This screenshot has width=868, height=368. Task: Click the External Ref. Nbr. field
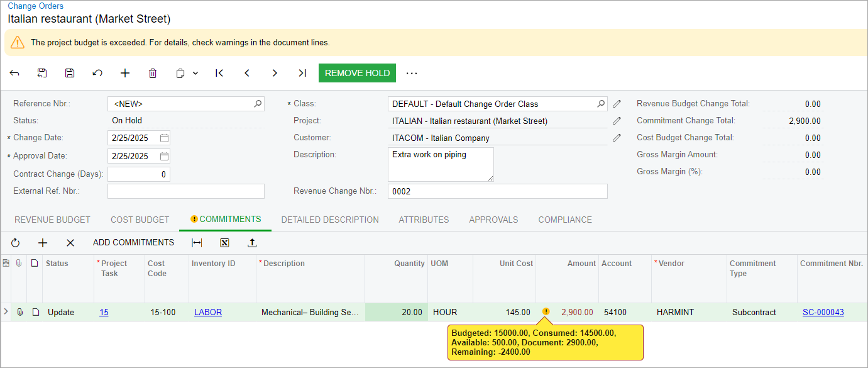(185, 191)
